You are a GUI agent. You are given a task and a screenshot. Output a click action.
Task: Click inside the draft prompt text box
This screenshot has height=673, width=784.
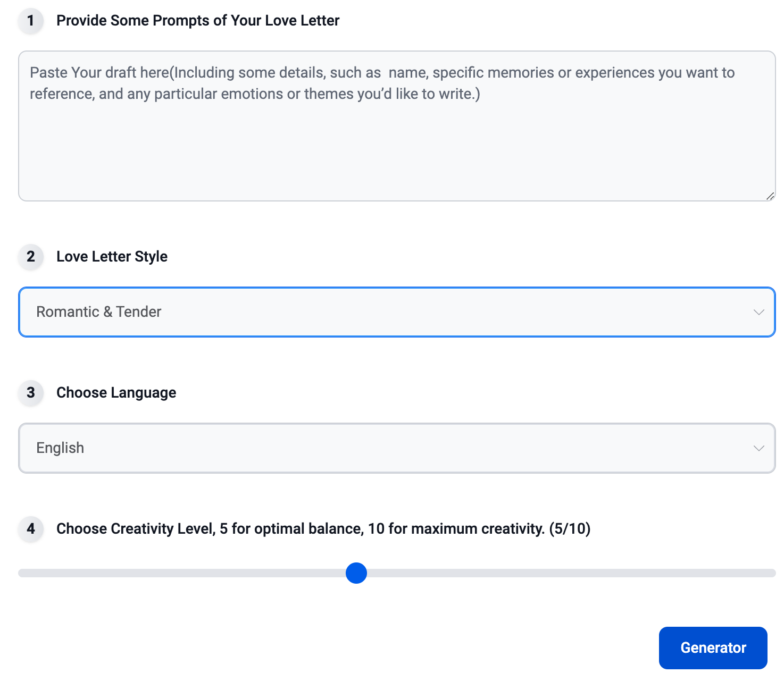tap(397, 125)
